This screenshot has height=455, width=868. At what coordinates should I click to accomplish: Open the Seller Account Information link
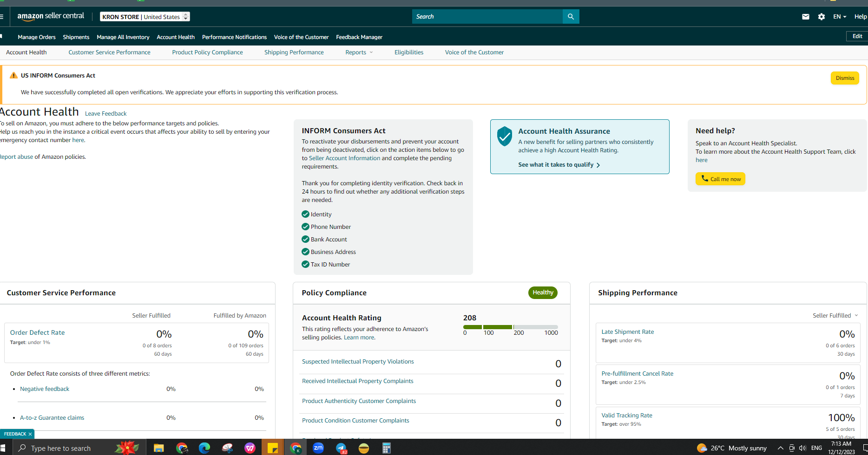tap(344, 158)
